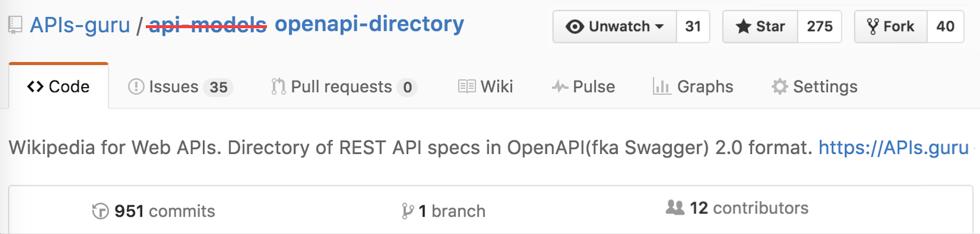Click the eye icon on Unwatch
This screenshot has height=234, width=980.
(x=575, y=27)
